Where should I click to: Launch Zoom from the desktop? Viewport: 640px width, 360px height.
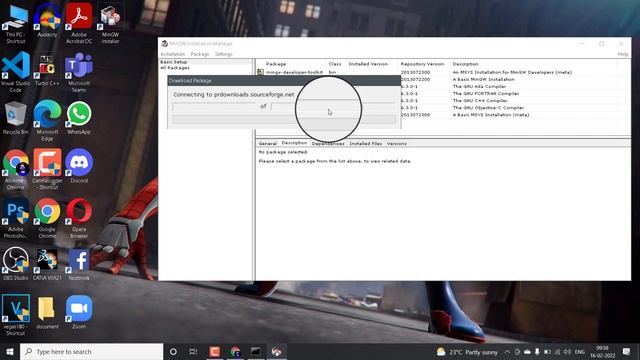click(x=79, y=313)
